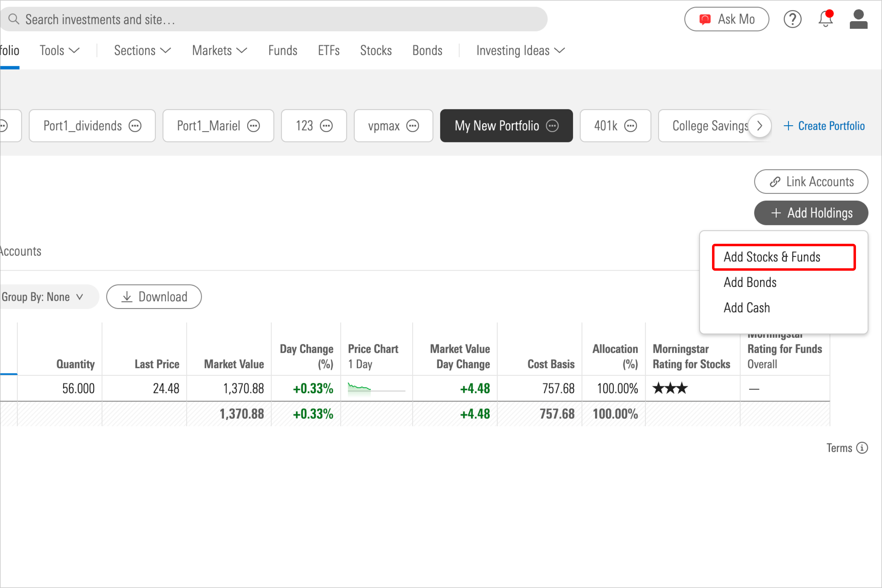Click quantity value 56.000
882x588 pixels.
tap(78, 389)
